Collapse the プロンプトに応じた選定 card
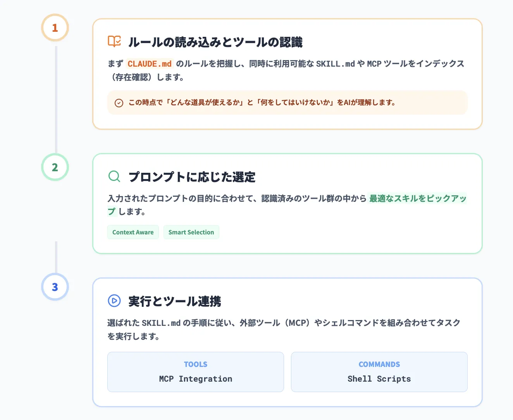This screenshot has height=420, width=513. pos(287,203)
